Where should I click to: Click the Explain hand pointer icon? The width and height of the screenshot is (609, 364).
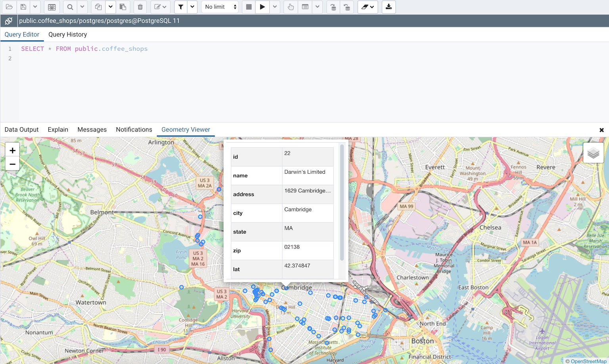(x=291, y=7)
